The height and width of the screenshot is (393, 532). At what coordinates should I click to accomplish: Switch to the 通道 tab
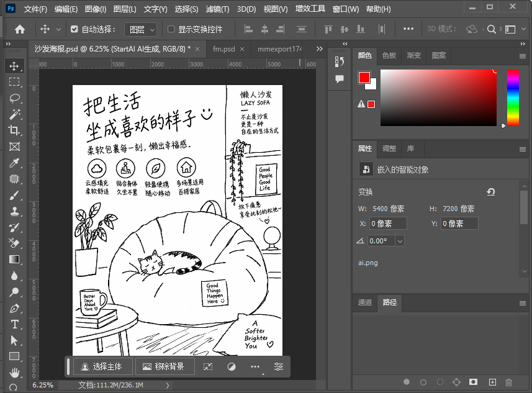(365, 302)
